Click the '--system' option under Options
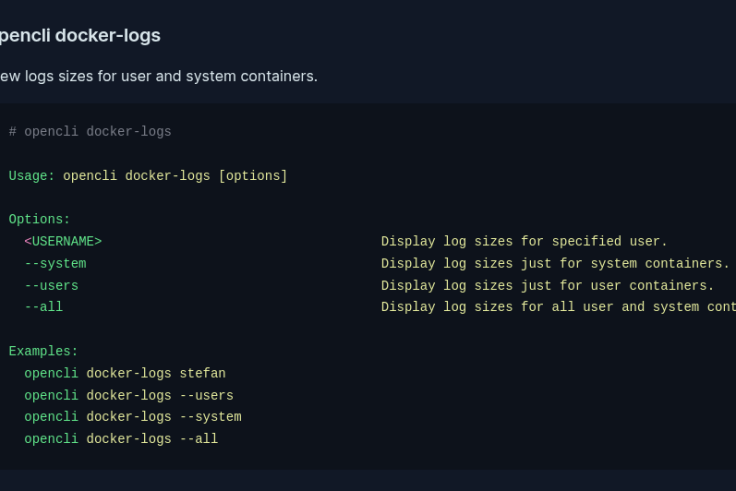Viewport: 736px width, 491px height. pos(55,263)
